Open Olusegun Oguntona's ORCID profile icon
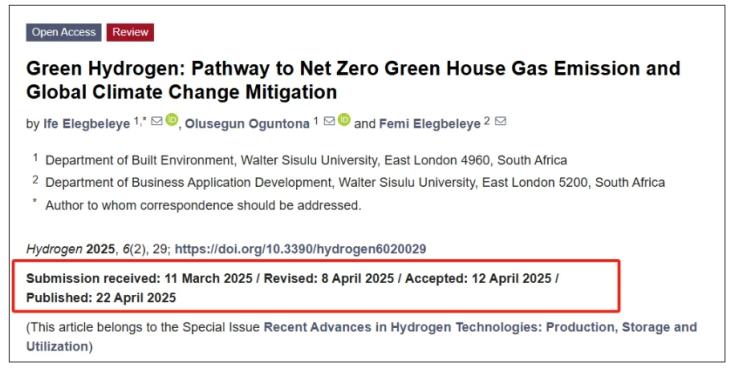This screenshot has height=368, width=735. pos(344,120)
